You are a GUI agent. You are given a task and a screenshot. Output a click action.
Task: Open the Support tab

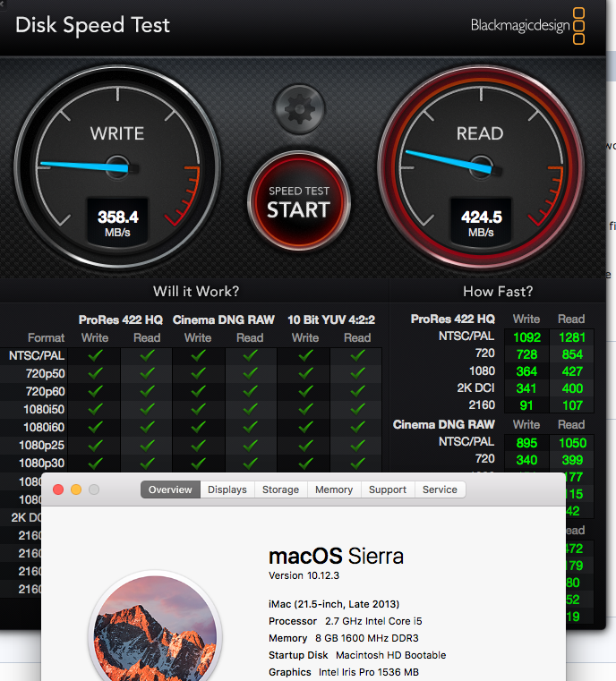pos(388,489)
